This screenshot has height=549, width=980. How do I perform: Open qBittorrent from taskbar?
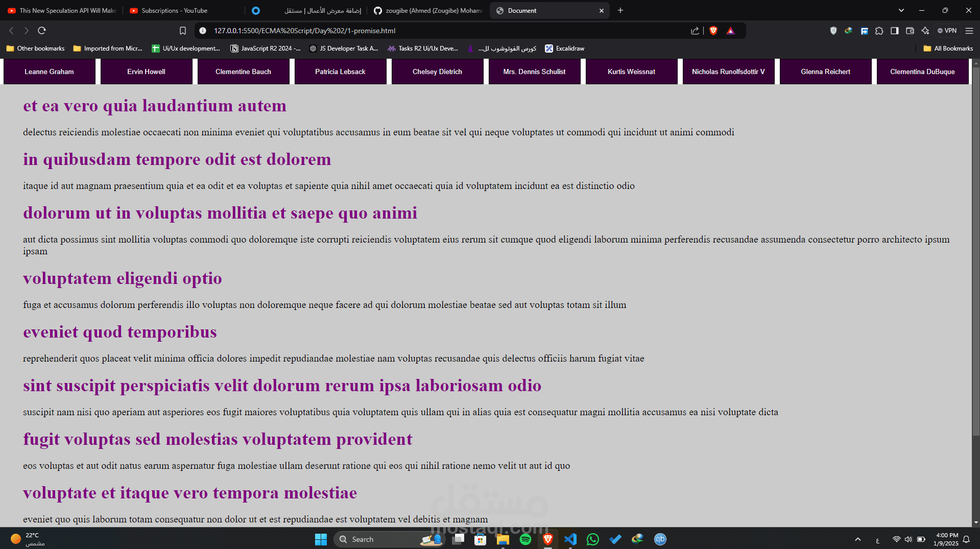[660, 539]
